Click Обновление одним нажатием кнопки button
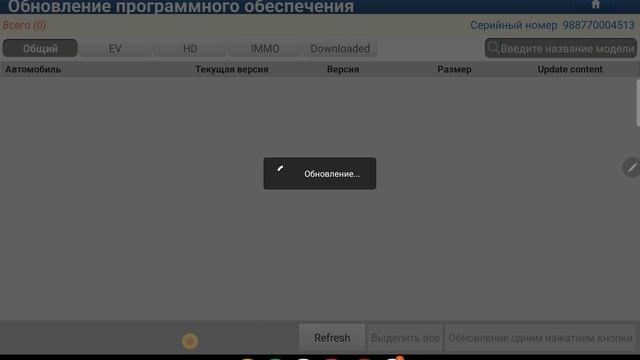 [540, 338]
